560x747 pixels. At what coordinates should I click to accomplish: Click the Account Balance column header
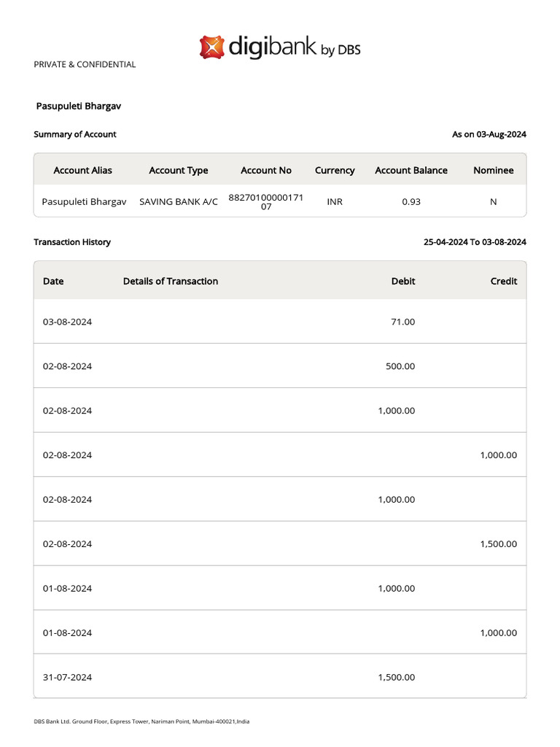411,170
